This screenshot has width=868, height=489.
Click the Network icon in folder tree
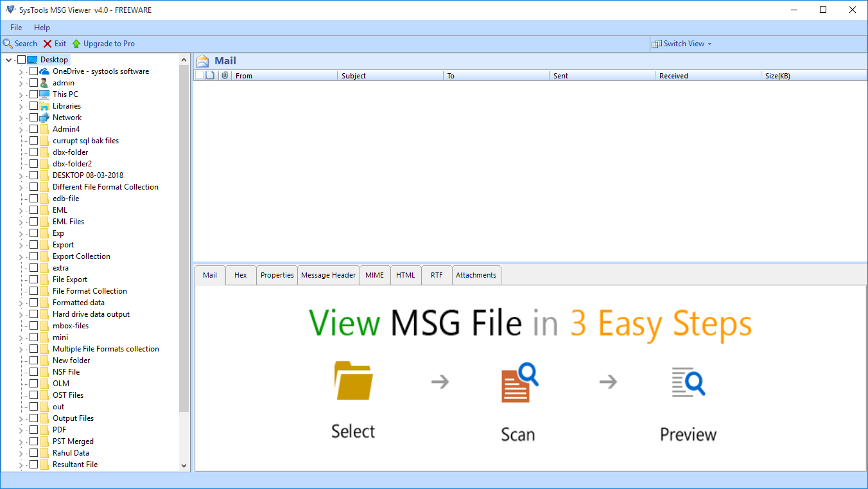(44, 118)
